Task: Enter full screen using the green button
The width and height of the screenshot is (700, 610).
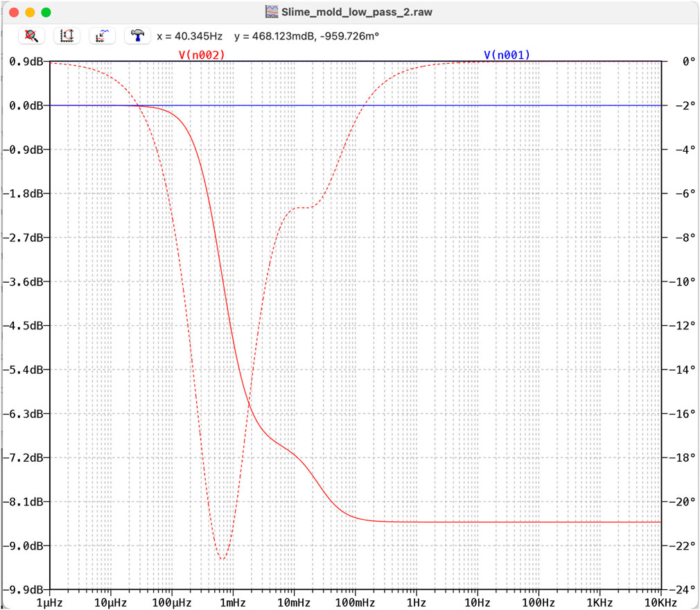Action: (46, 12)
